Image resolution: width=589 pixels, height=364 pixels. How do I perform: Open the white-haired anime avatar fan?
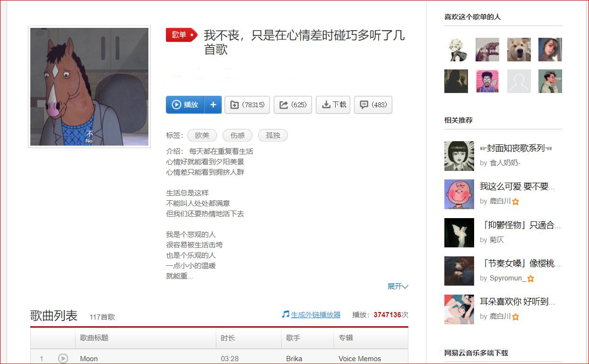pyautogui.click(x=456, y=50)
